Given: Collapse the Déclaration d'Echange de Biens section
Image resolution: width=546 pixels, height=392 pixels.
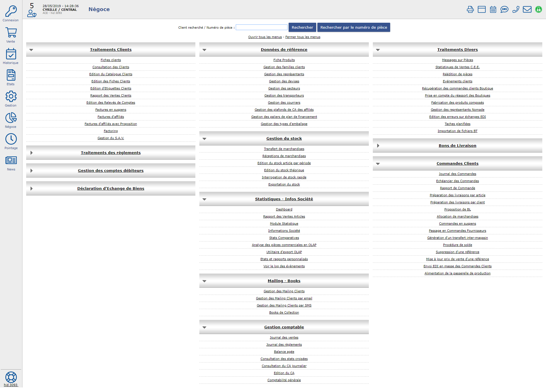Looking at the screenshot, I should point(31,188).
